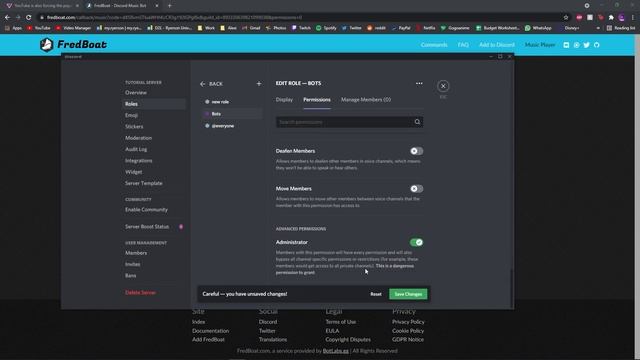Open the BotLabs.gg footer link
This screenshot has width=640, height=360.
click(336, 351)
